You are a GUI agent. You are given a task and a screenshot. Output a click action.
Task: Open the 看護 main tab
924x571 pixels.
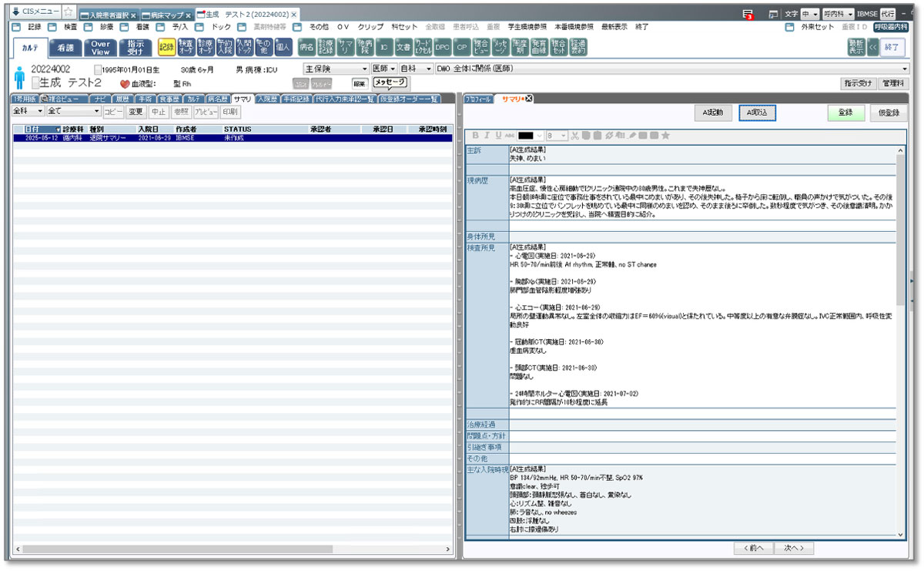(x=65, y=47)
